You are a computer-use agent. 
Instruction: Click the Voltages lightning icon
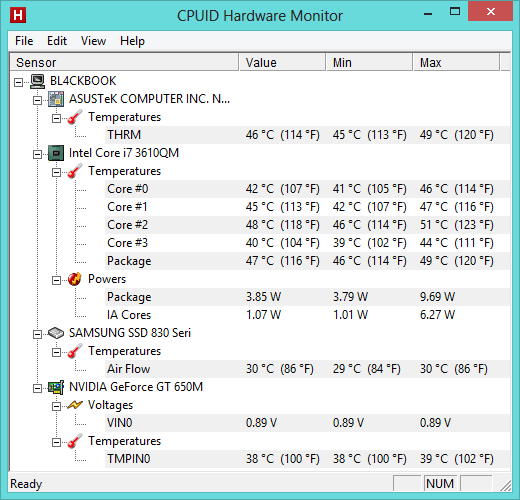(75, 405)
